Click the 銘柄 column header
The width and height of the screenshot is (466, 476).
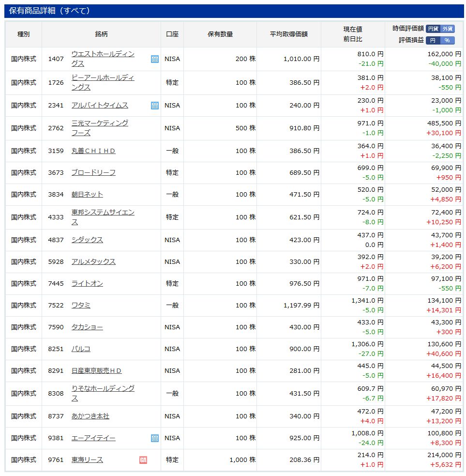pos(101,34)
